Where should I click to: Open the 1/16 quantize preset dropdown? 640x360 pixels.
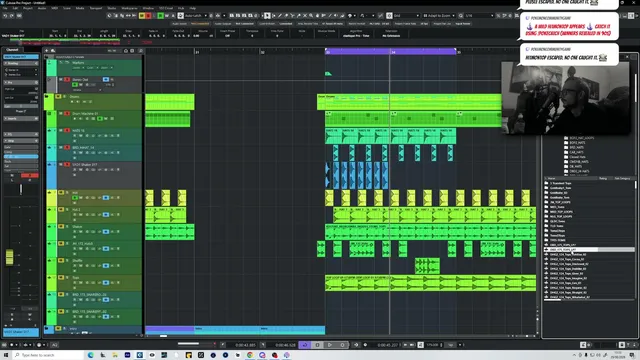478,16
